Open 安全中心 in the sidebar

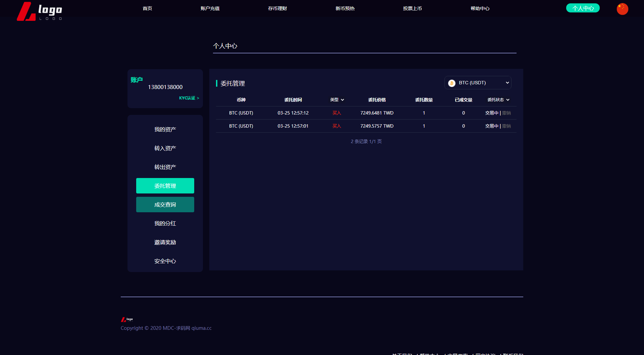pyautogui.click(x=165, y=261)
